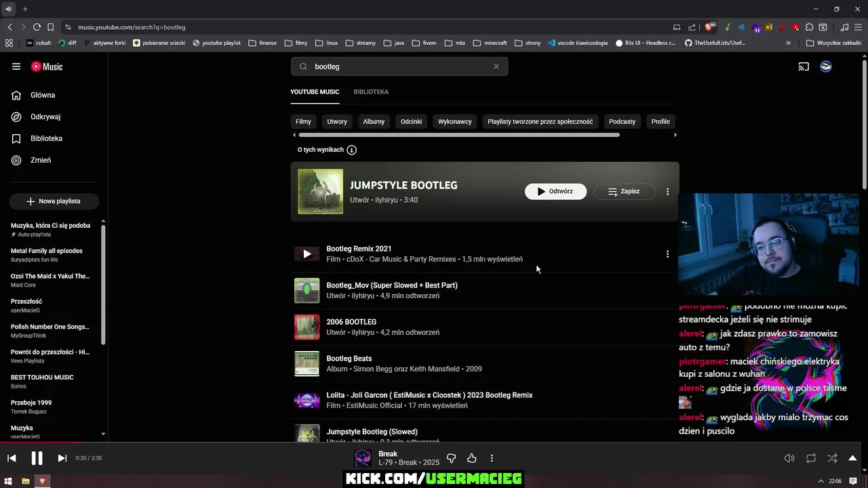Toggle repeat mode in player
The image size is (868, 488).
tap(811, 458)
